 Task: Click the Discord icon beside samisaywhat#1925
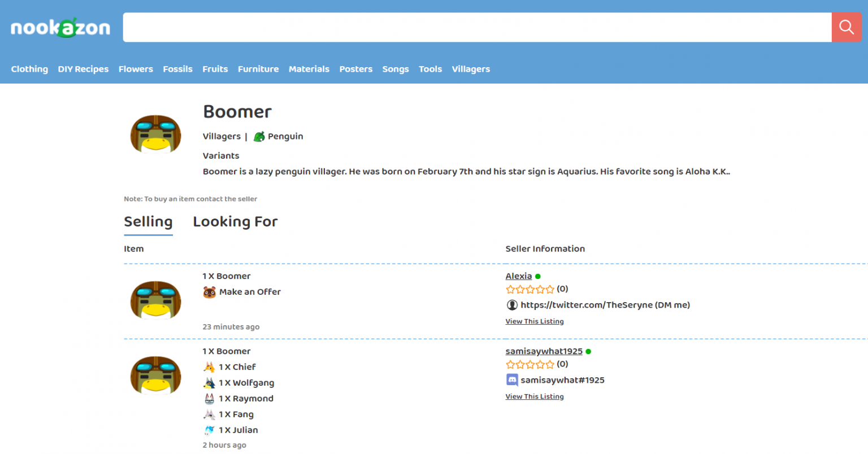coord(512,380)
